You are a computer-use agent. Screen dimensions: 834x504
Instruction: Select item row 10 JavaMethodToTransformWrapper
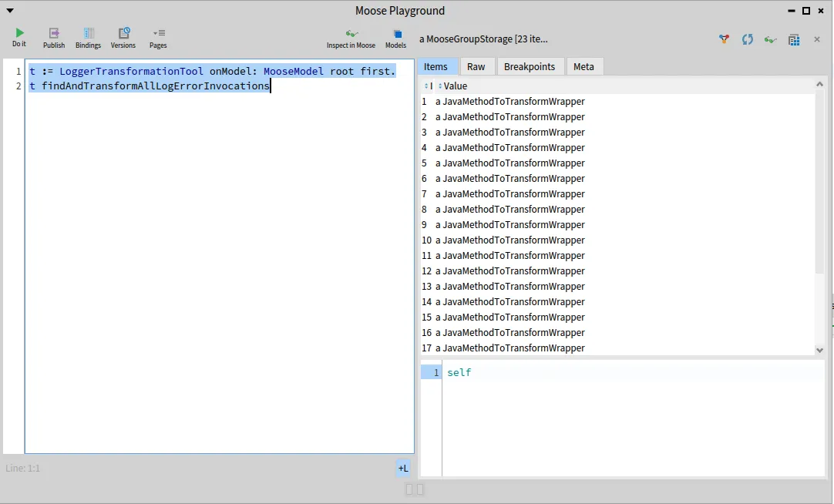pos(617,240)
